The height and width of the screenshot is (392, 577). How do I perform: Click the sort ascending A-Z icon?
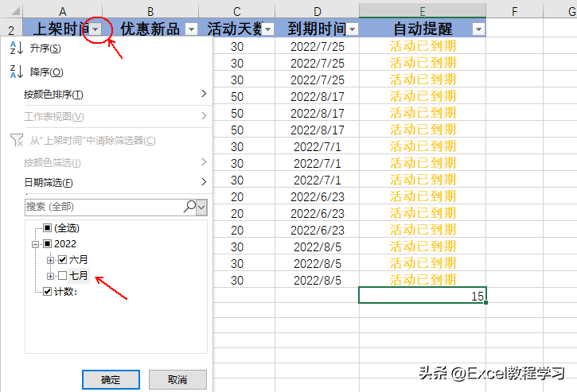pyautogui.click(x=17, y=49)
